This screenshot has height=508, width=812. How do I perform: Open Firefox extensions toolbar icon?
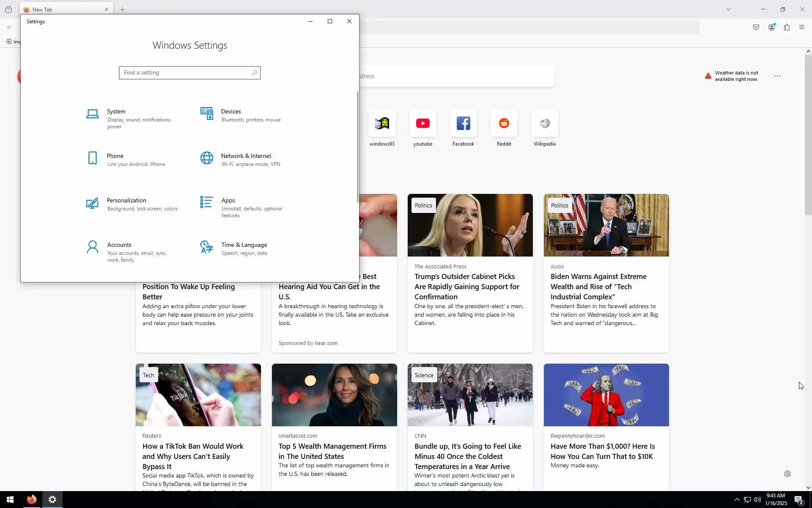pyautogui.click(x=787, y=28)
